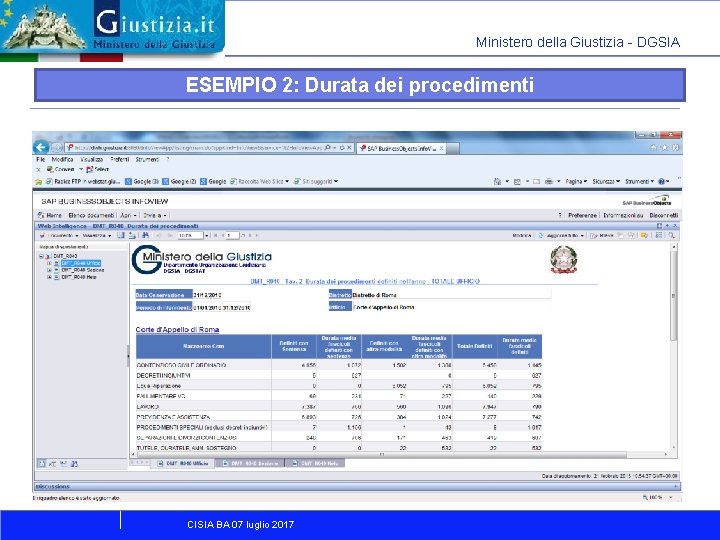The width and height of the screenshot is (720, 540).
Task: Open the Google (2) bookmark
Action: pos(180,182)
